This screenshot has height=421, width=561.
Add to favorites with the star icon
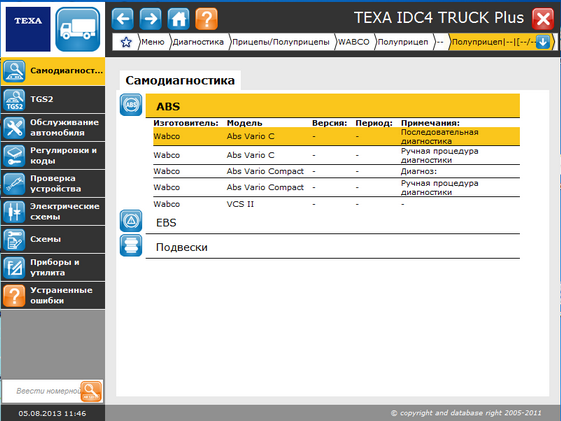tap(126, 42)
